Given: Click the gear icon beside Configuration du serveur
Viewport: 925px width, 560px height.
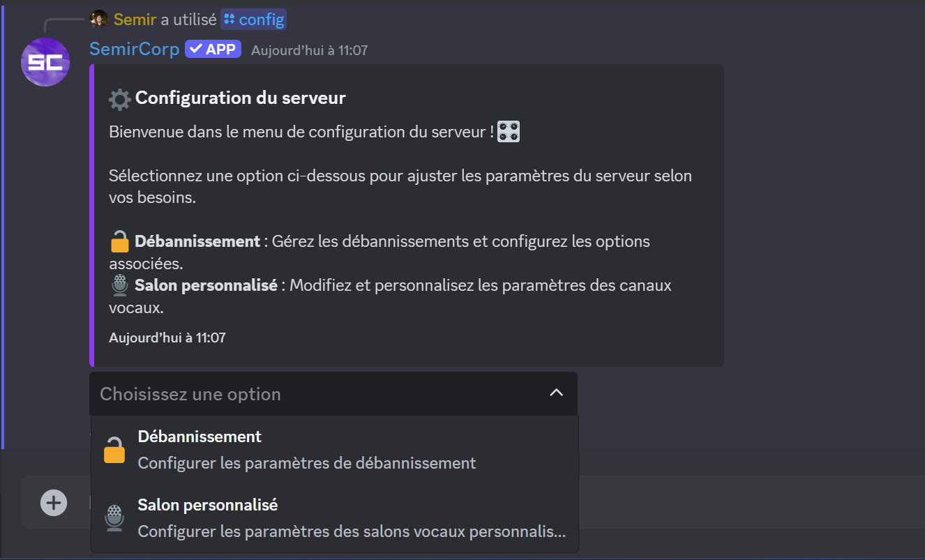Looking at the screenshot, I should (118, 98).
